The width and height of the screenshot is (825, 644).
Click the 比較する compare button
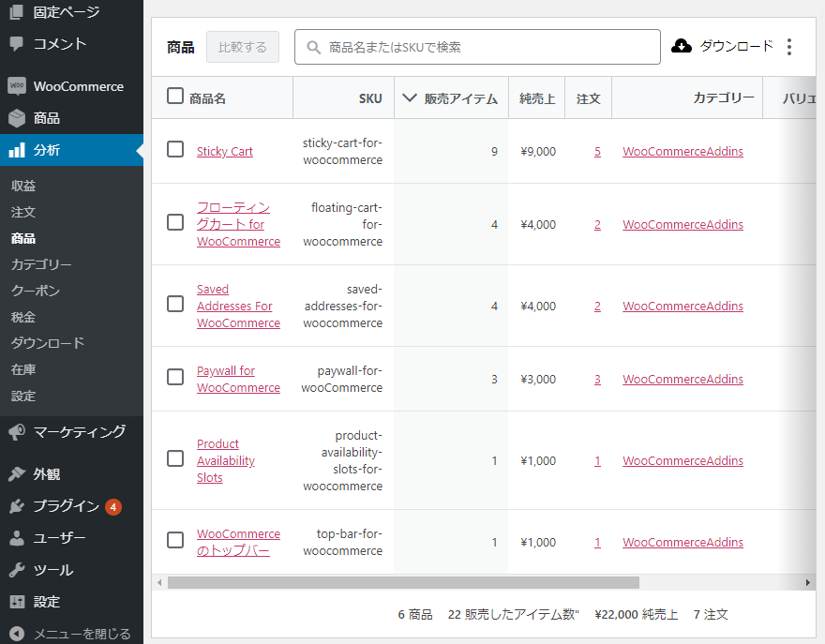point(243,47)
